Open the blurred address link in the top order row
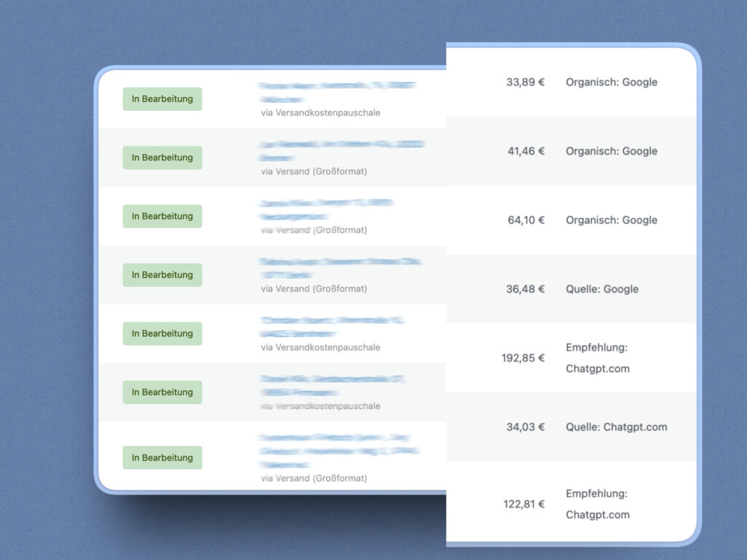This screenshot has height=560, width=747. [x=337, y=93]
